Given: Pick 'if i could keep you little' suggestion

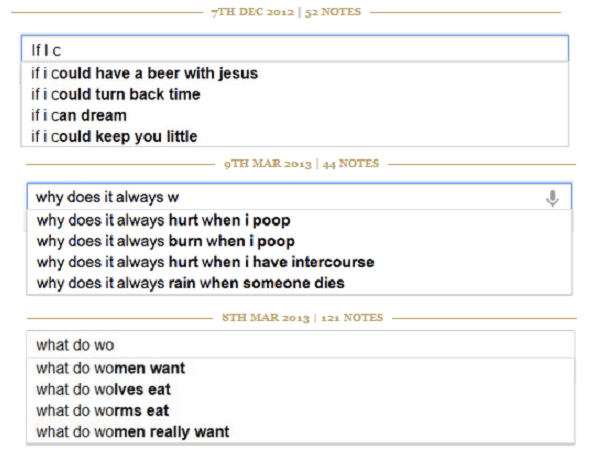Looking at the screenshot, I should pyautogui.click(x=295, y=136).
